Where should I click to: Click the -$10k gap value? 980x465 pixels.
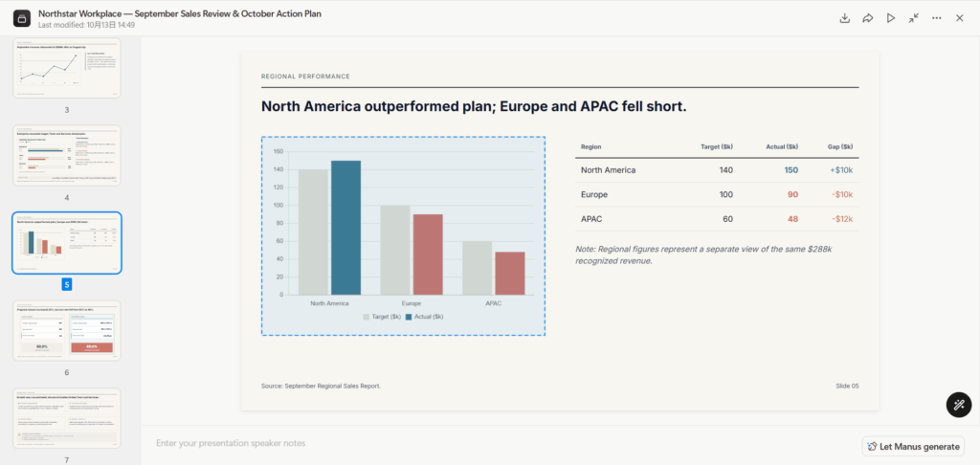[x=842, y=194]
